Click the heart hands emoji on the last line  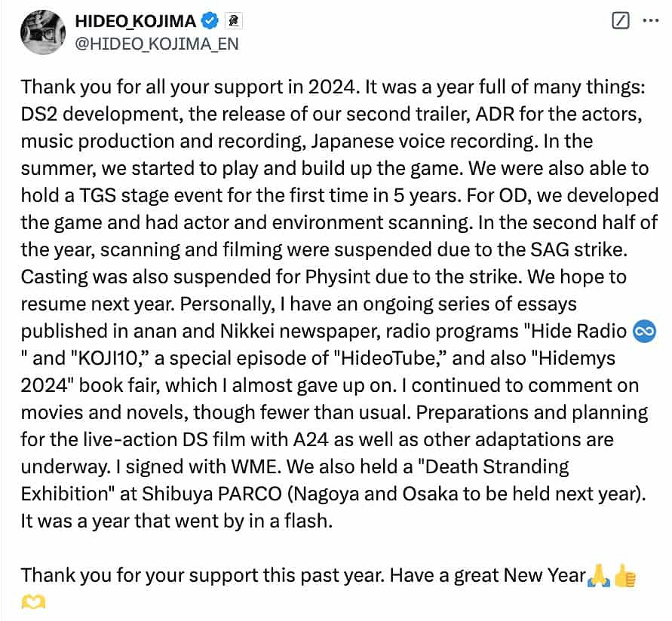click(x=35, y=603)
